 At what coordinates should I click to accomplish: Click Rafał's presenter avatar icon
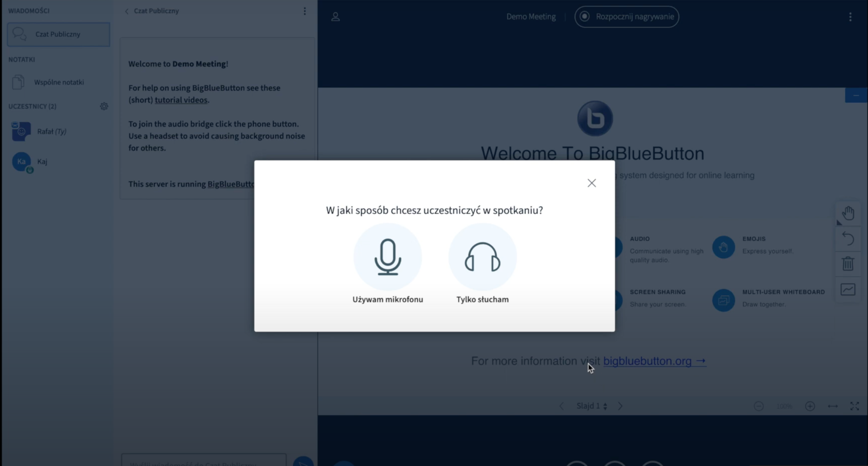pyautogui.click(x=21, y=131)
